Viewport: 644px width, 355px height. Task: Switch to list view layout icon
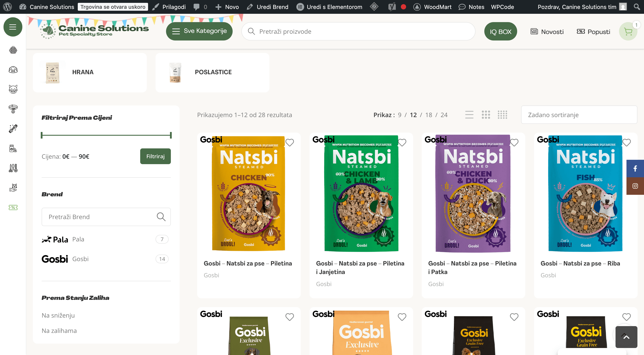click(469, 115)
